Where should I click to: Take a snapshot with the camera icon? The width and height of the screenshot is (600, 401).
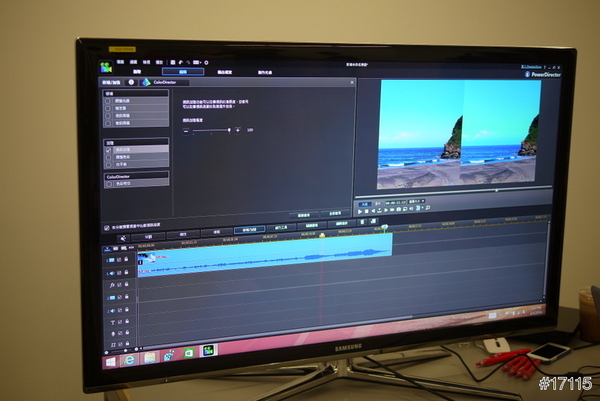[x=399, y=209]
